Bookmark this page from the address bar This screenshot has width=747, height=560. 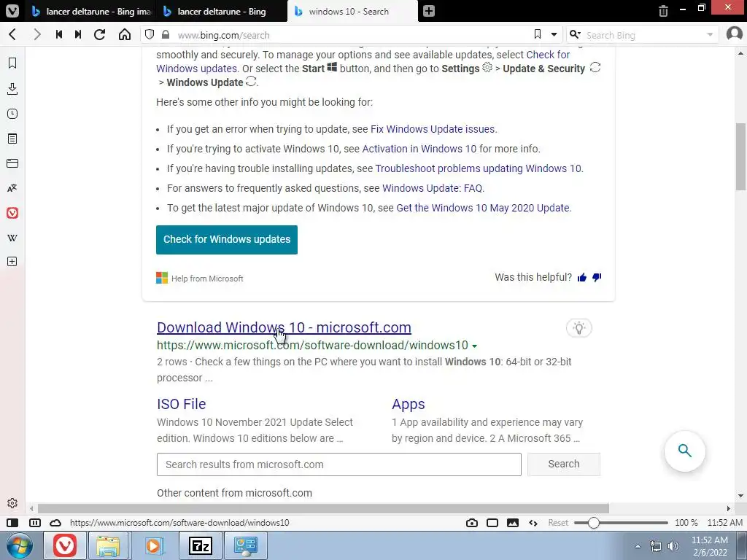click(x=538, y=34)
